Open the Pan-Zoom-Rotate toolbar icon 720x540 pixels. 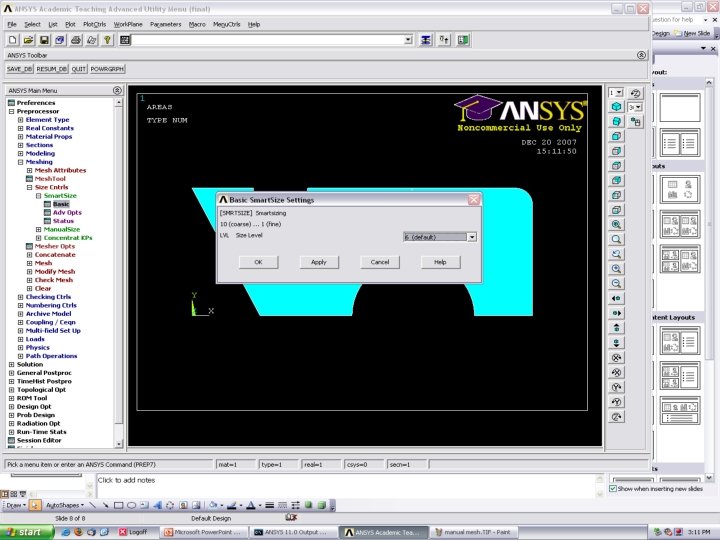[x=60, y=40]
